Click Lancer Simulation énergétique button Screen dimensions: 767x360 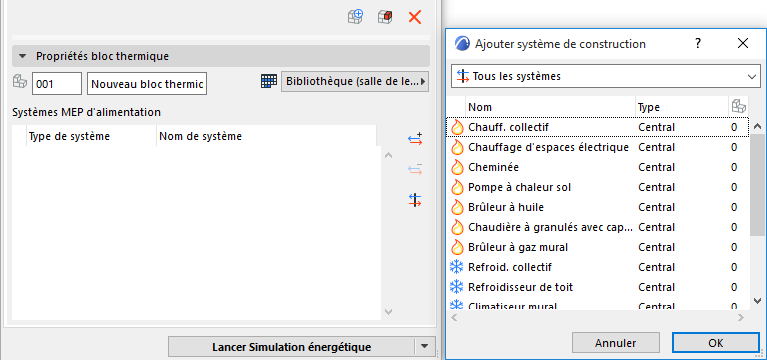291,347
